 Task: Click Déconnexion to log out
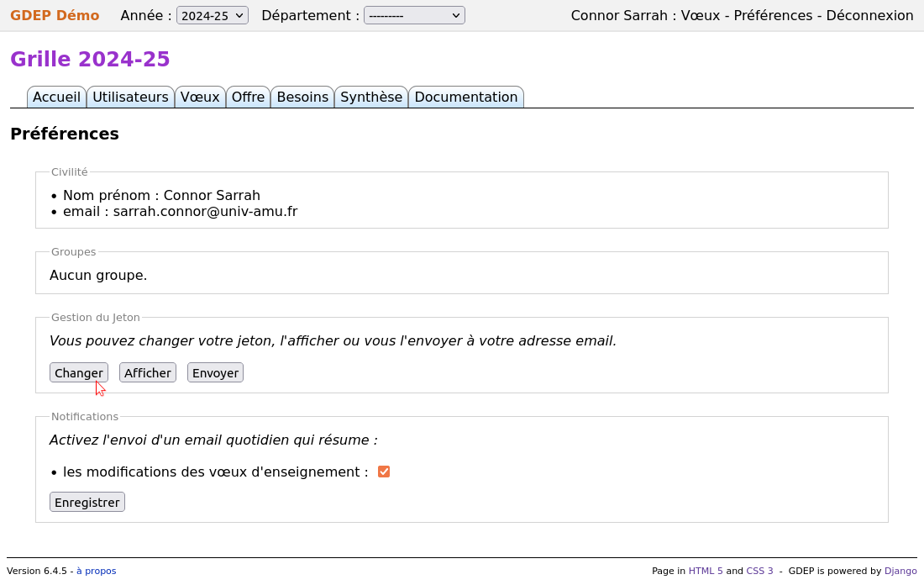[x=869, y=14]
